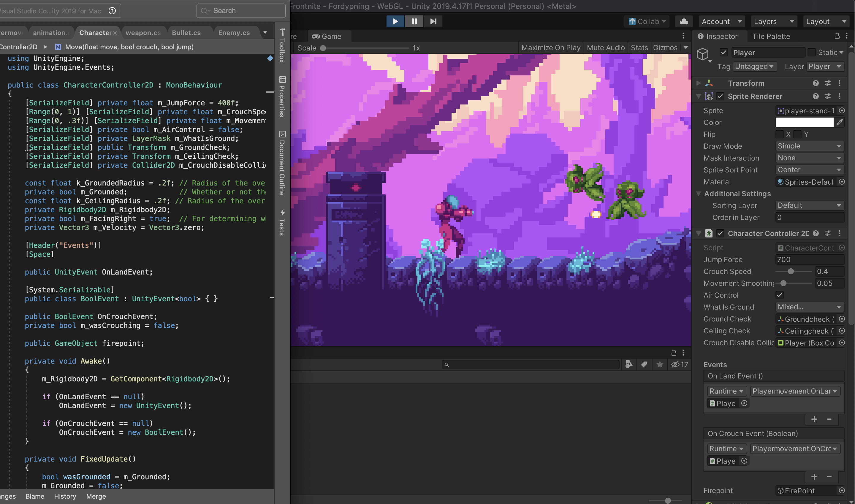Toggle Air Control checkbox
The image size is (855, 504).
tap(780, 295)
